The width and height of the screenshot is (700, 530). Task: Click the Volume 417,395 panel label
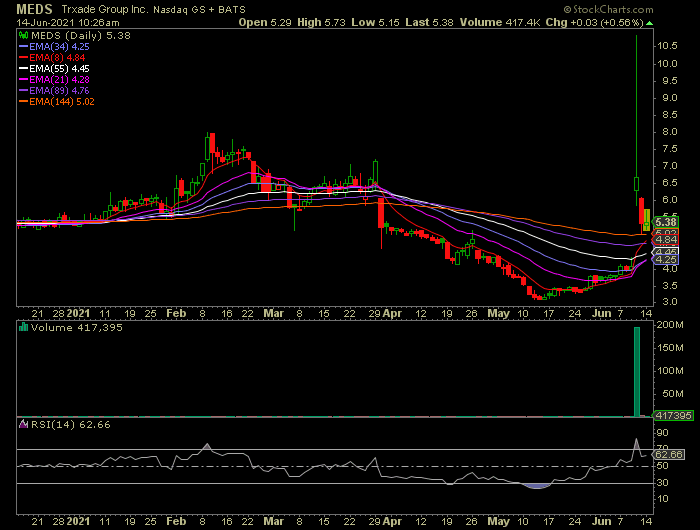point(76,328)
